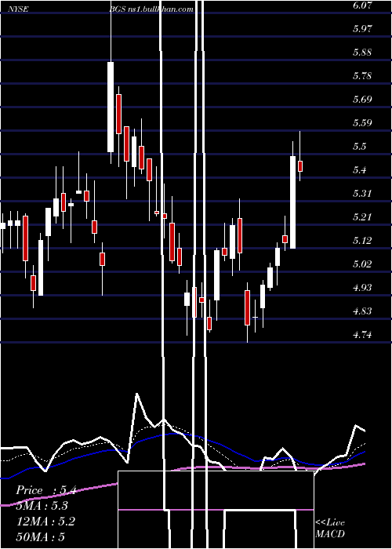Select the 5.88 price axis label
The height and width of the screenshot is (549, 392).
[x=362, y=53]
